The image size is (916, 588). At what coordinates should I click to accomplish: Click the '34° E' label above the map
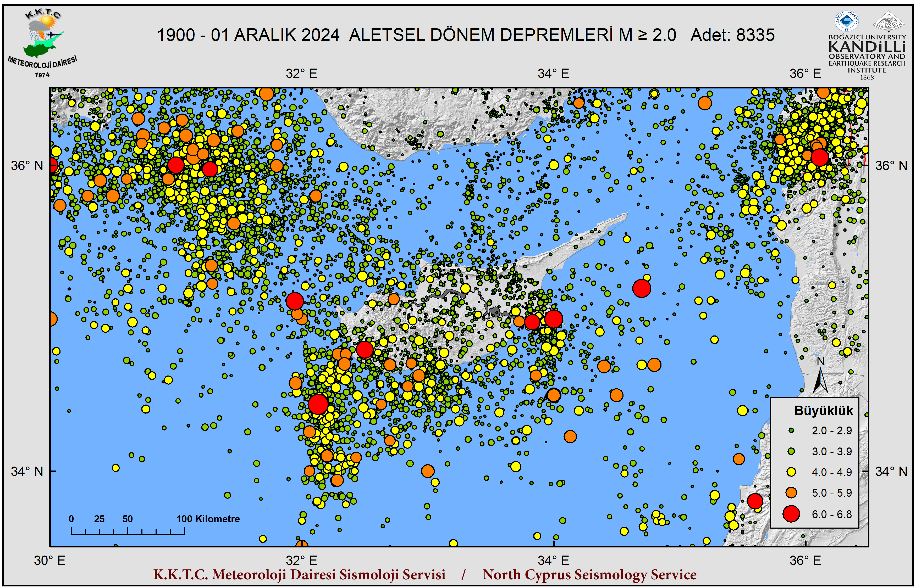pyautogui.click(x=554, y=73)
